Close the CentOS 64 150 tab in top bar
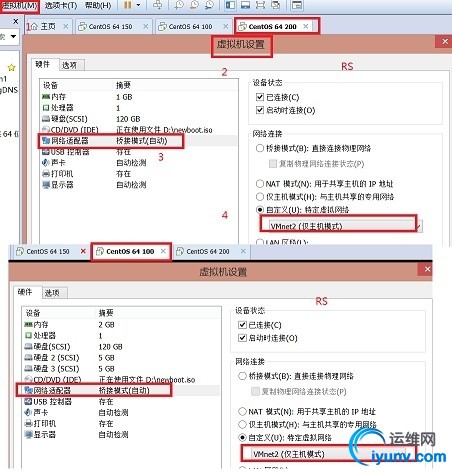452x473 pixels. 146,26
